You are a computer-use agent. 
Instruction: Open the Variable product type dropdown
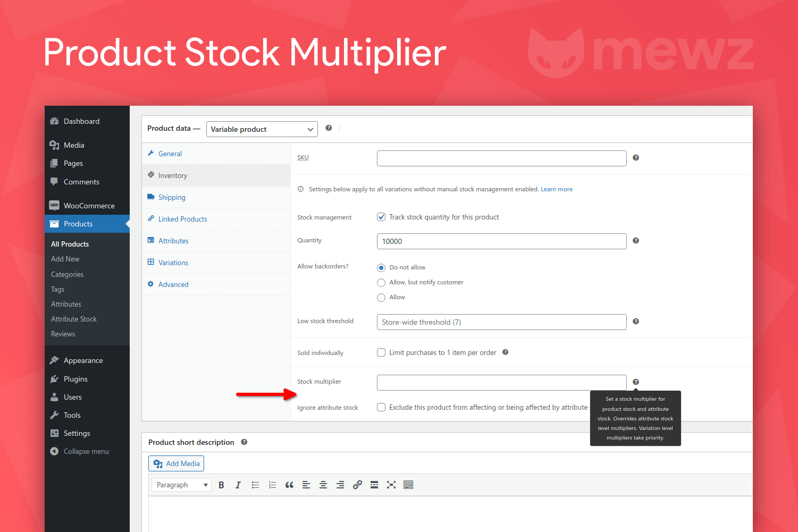click(x=262, y=129)
